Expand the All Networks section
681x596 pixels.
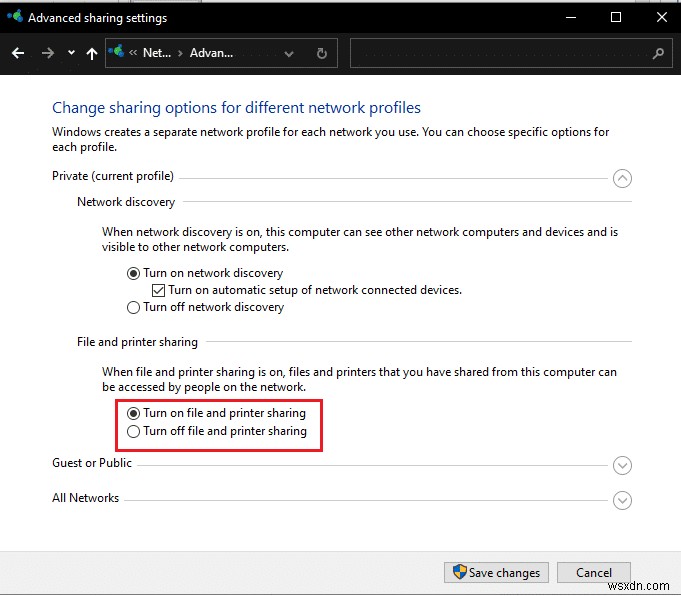(x=622, y=500)
